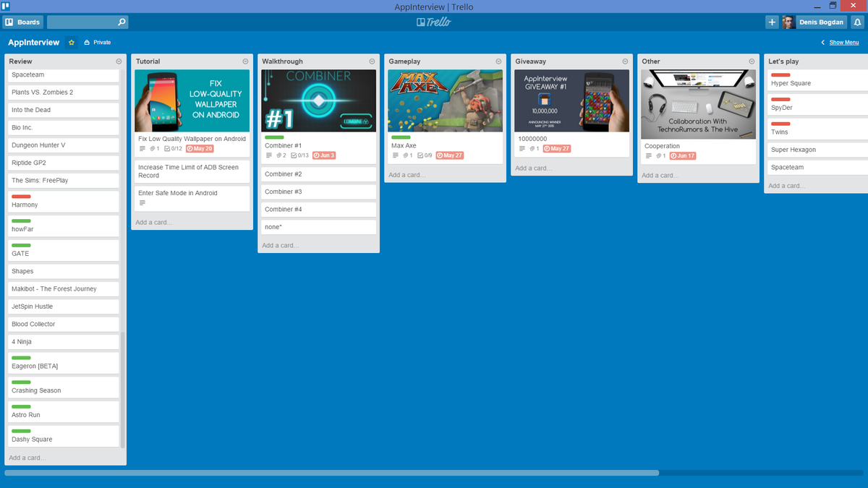Open Increase Time Limit of ADB card
Screen dimensions: 868x488
(x=192, y=171)
